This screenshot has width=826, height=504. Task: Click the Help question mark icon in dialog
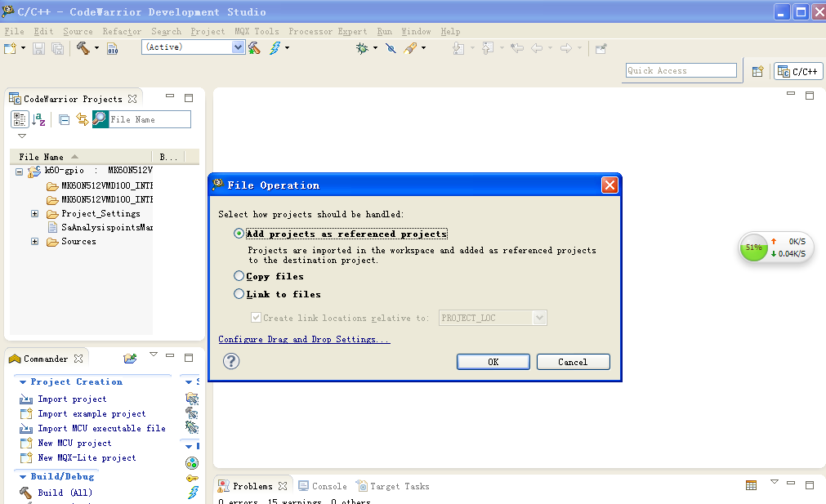pos(231,361)
